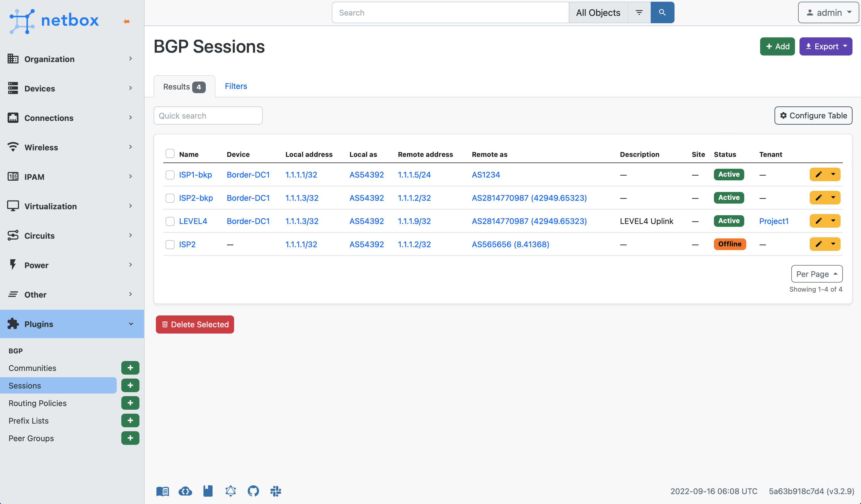Check the ISP2-bkp row checkbox
Image resolution: width=861 pixels, height=504 pixels.
(x=170, y=198)
